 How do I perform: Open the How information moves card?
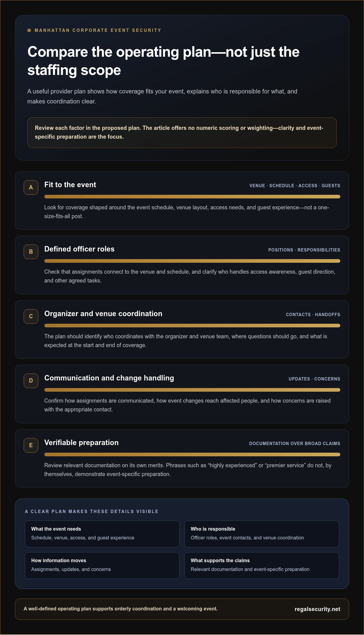tap(102, 566)
